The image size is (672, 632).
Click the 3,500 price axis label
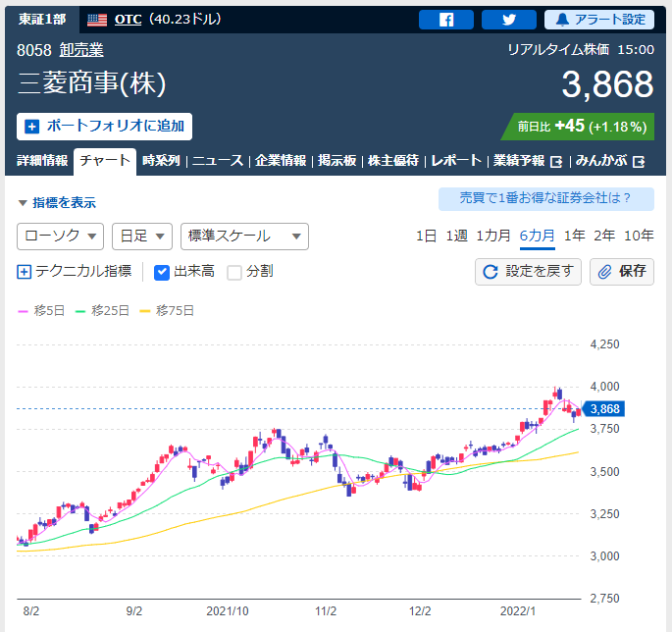pos(604,472)
